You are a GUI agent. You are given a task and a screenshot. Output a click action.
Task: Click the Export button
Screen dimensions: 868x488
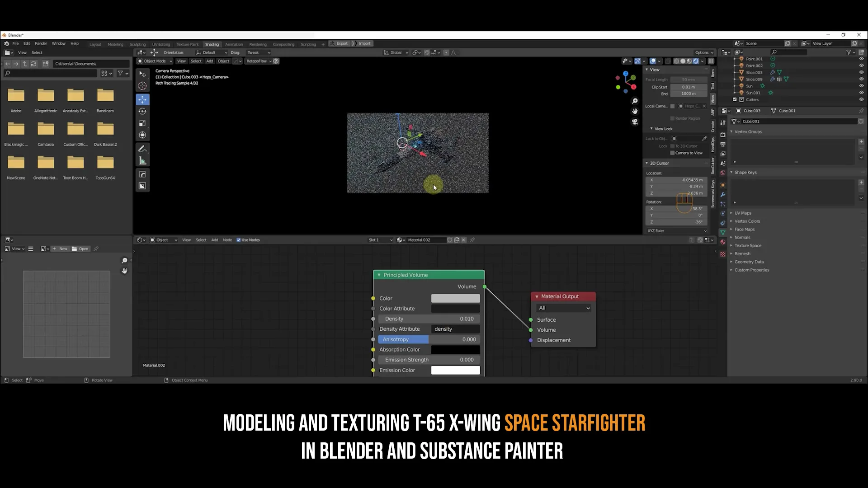click(x=340, y=44)
